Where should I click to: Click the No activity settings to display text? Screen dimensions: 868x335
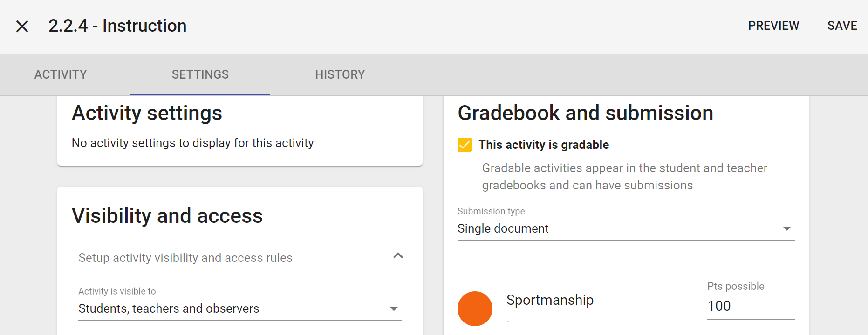192,143
